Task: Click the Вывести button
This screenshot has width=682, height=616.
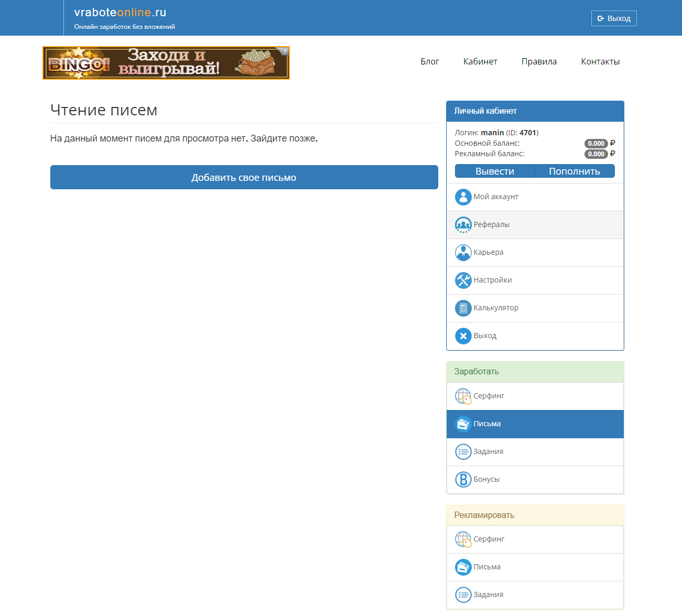Action: tap(495, 171)
